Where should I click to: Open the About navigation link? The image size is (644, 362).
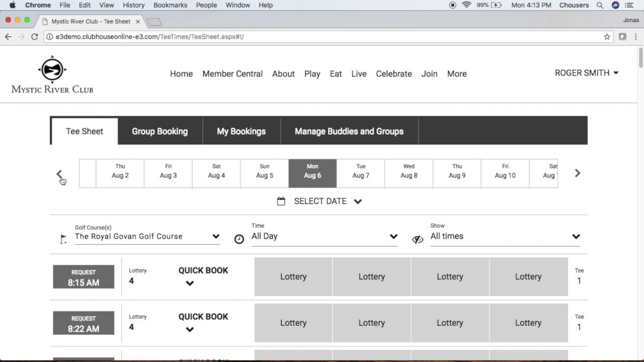pyautogui.click(x=283, y=73)
